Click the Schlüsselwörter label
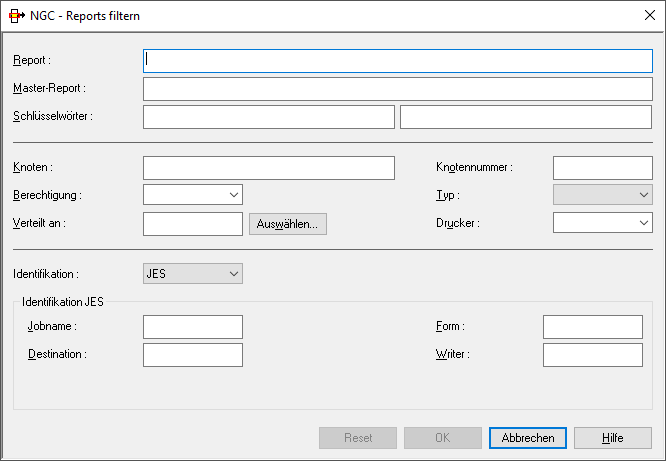 (x=53, y=116)
